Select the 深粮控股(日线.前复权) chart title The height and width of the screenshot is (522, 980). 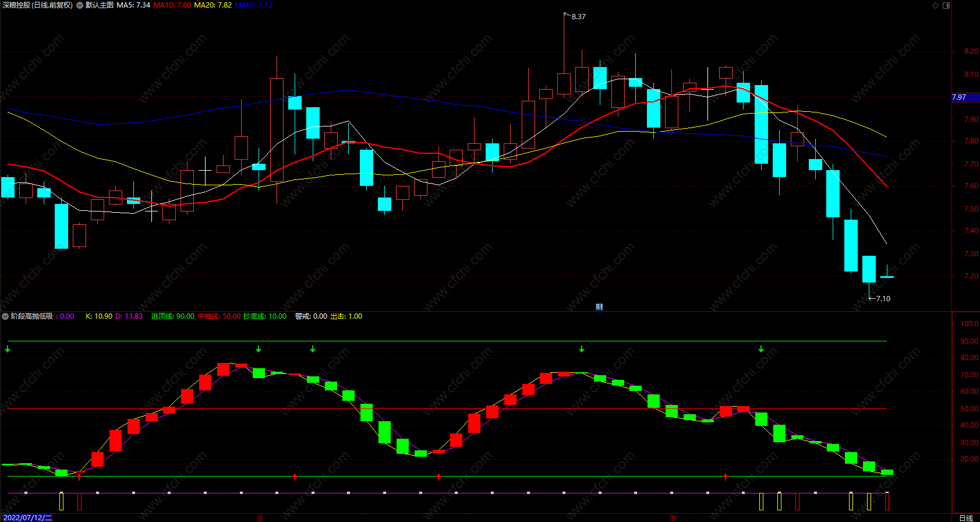point(37,5)
